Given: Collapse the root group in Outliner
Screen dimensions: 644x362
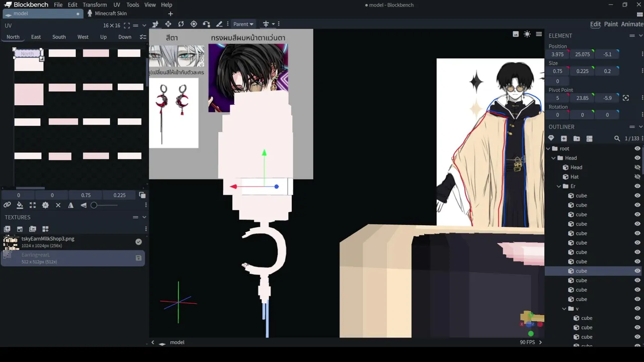Looking at the screenshot, I should click(548, 148).
